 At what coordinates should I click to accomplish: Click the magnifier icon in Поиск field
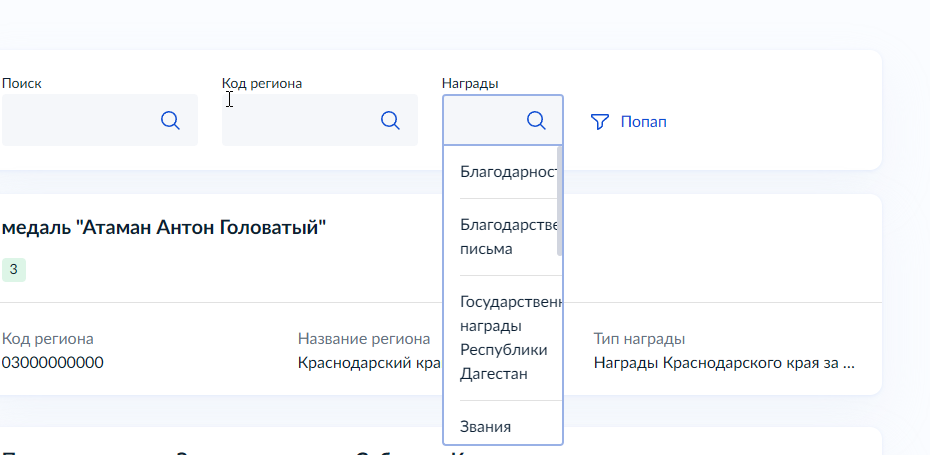pyautogui.click(x=170, y=120)
